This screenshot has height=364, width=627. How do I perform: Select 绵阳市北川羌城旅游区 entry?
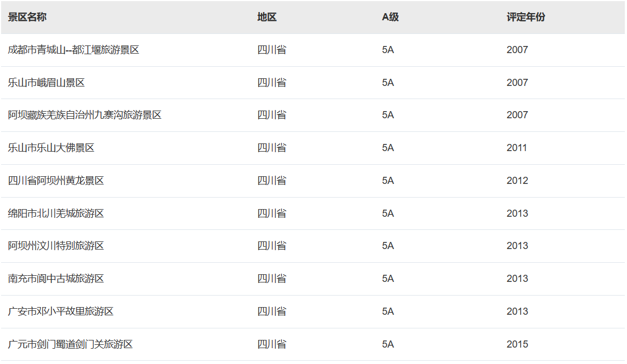tap(56, 213)
